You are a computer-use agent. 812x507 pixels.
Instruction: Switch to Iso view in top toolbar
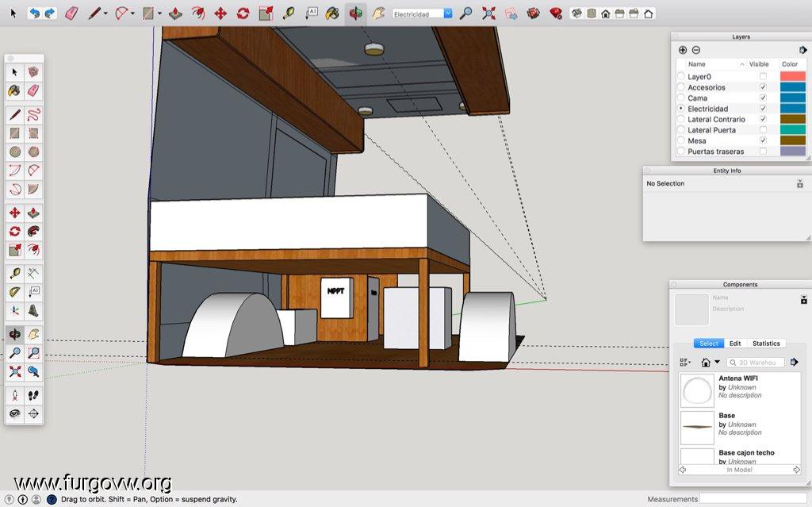coord(576,13)
